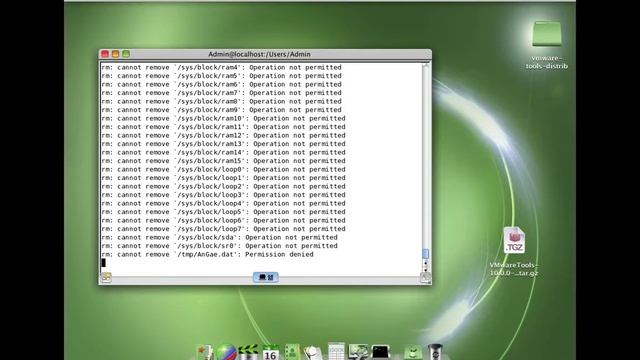Open the calendar icon showing 16
640x360 pixels.
(270, 352)
